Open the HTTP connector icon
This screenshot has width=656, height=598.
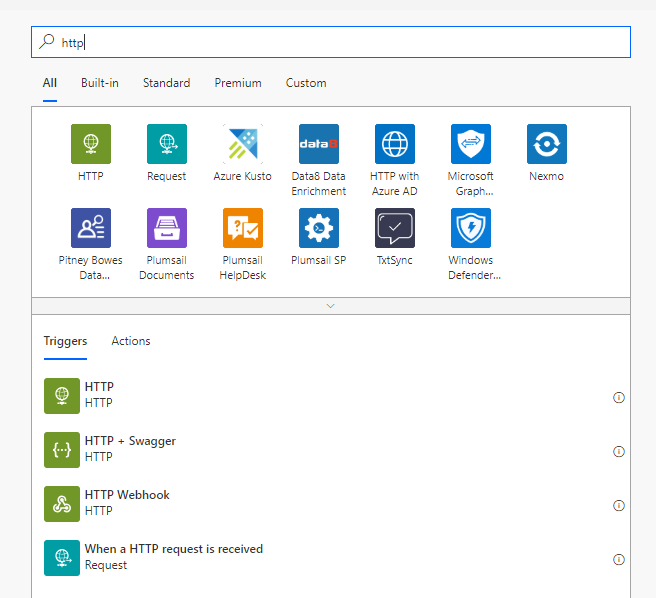tap(91, 144)
